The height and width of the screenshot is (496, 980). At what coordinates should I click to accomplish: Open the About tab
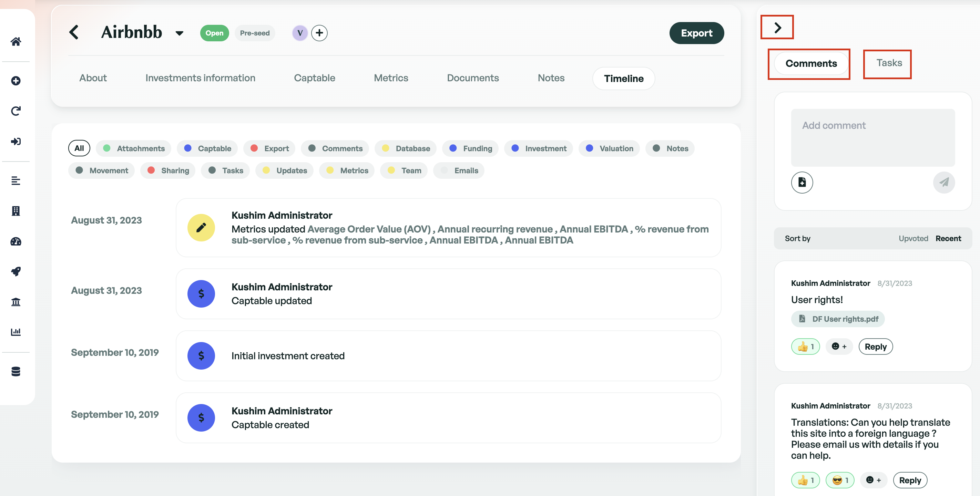click(x=93, y=78)
